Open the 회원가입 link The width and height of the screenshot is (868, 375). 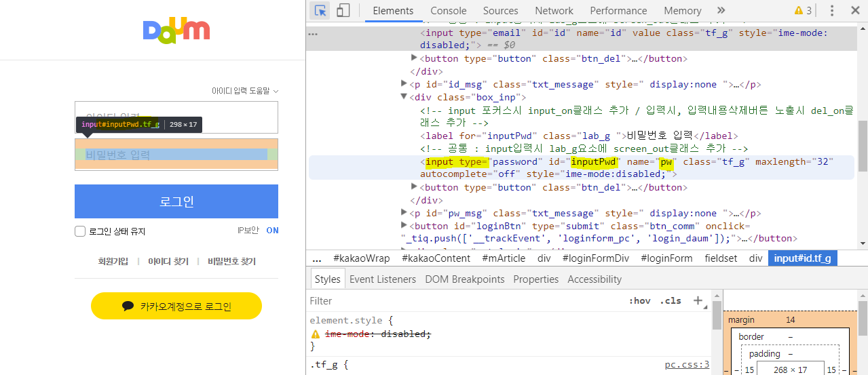click(113, 261)
